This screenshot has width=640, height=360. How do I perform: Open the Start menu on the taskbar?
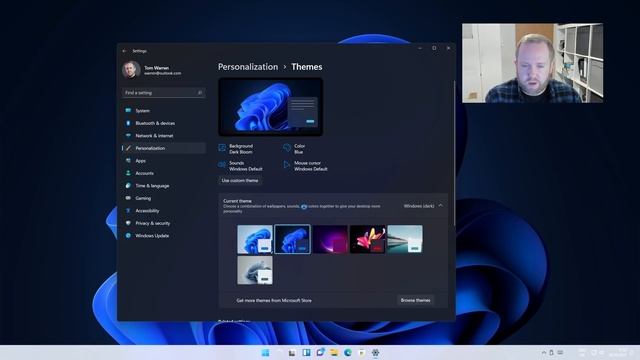[265, 353]
